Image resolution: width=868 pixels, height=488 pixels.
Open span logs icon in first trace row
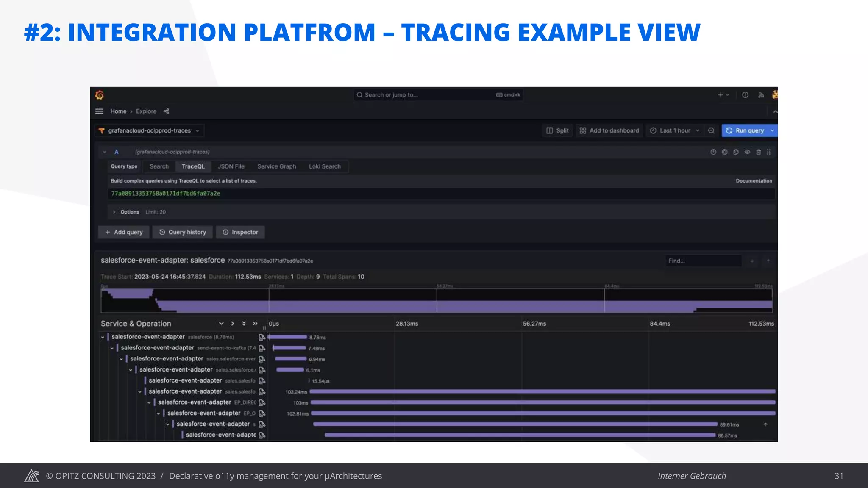pos(262,337)
